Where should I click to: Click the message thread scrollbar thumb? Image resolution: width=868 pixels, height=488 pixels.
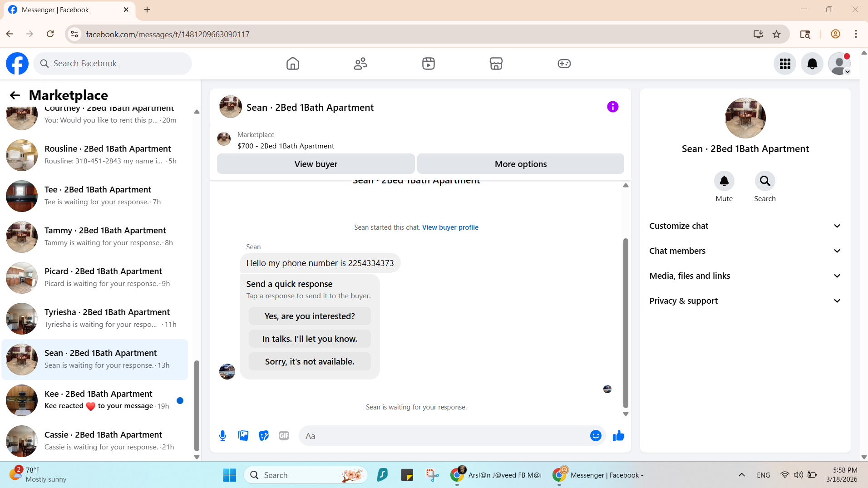626,323
